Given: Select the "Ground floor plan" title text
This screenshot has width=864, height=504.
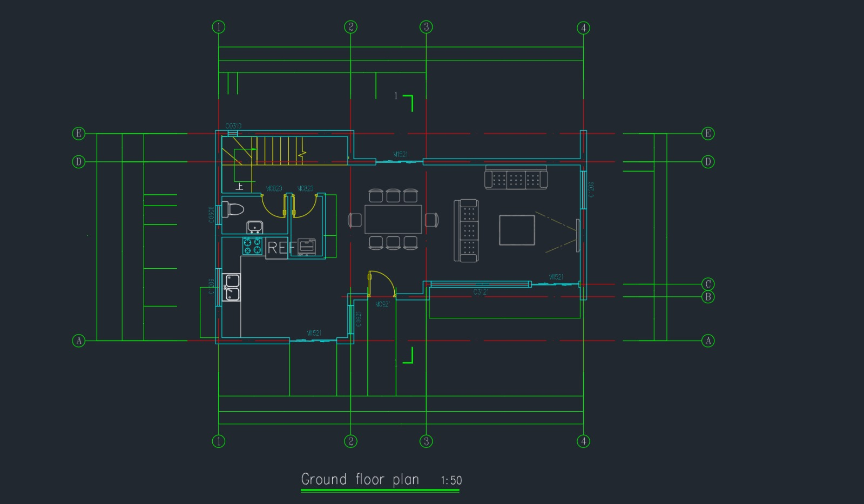Looking at the screenshot, I should [360, 479].
